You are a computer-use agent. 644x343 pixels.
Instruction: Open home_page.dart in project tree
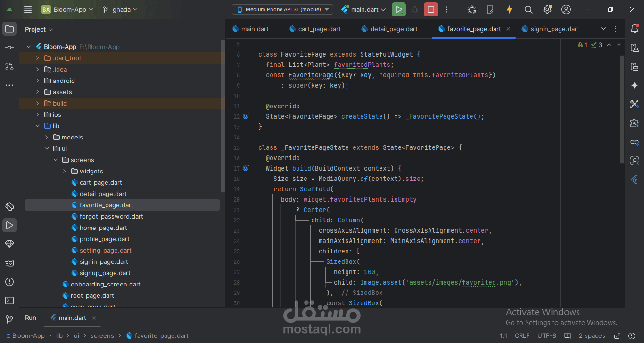[x=103, y=228]
